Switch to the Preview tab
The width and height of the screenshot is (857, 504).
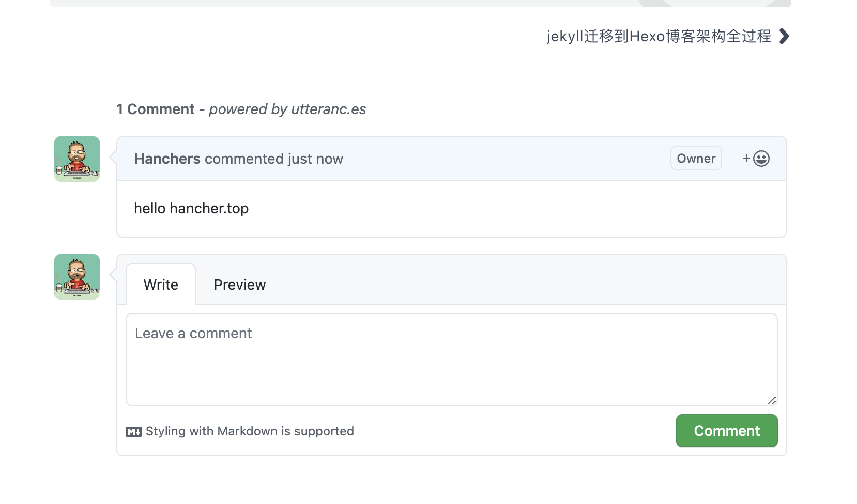(240, 285)
